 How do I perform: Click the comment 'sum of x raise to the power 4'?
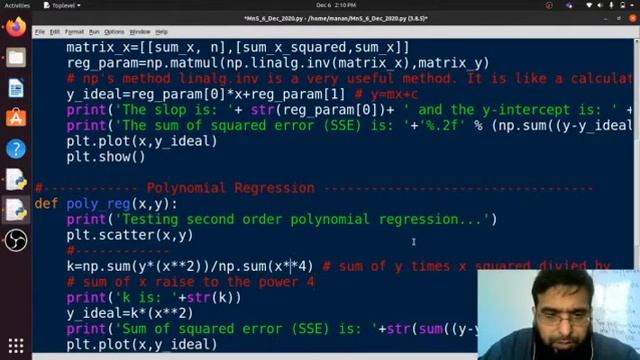pos(191,282)
